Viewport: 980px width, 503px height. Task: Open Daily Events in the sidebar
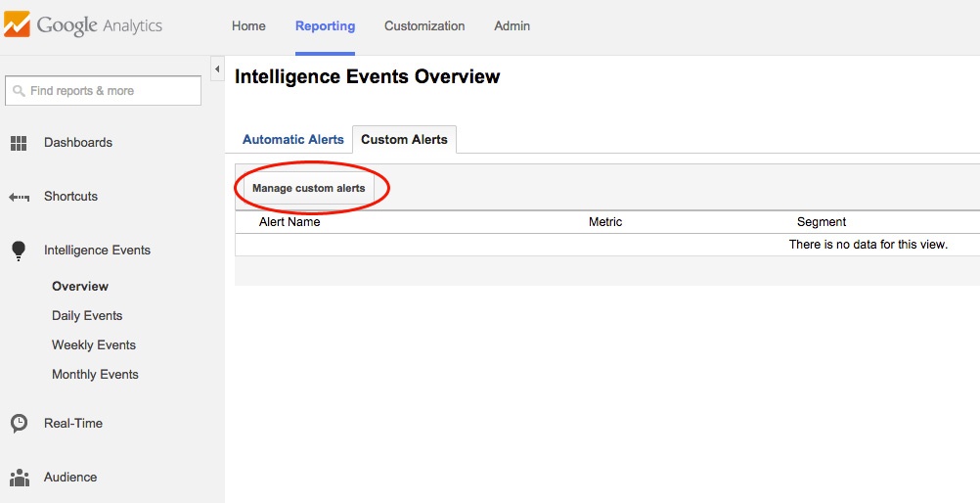(x=87, y=316)
